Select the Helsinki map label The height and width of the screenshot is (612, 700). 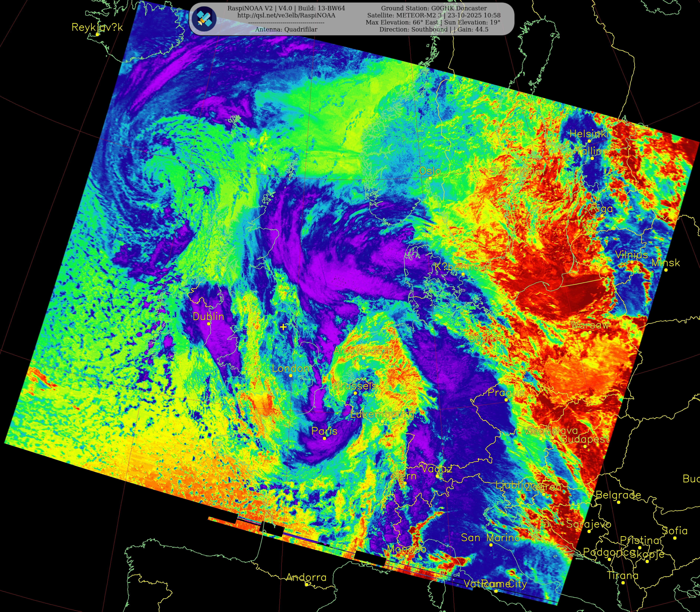[x=589, y=134]
